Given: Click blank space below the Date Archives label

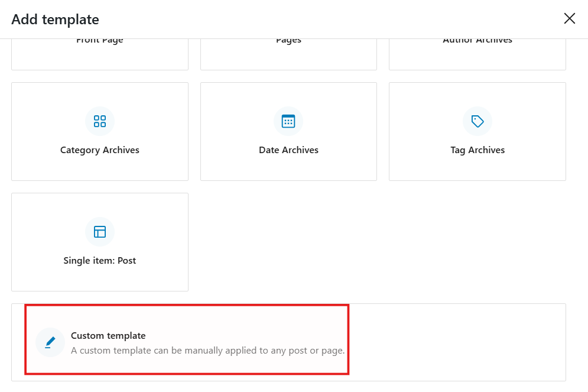Looking at the screenshot, I should [x=288, y=168].
